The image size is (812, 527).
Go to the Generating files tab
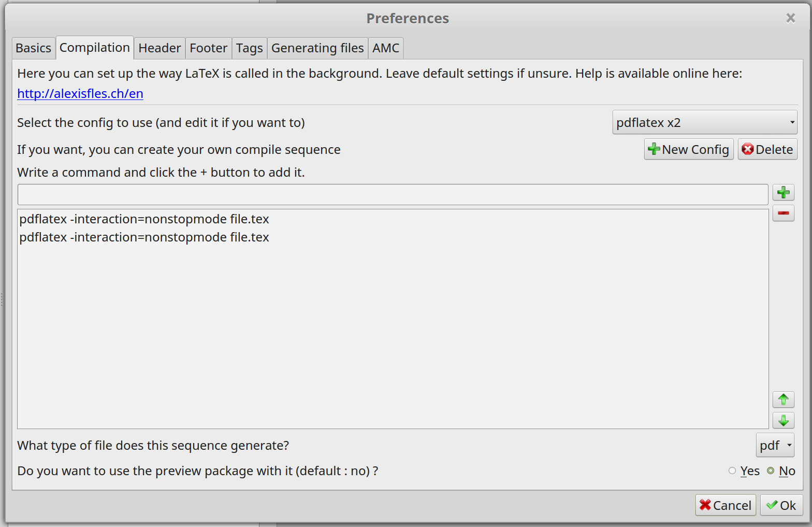click(317, 48)
